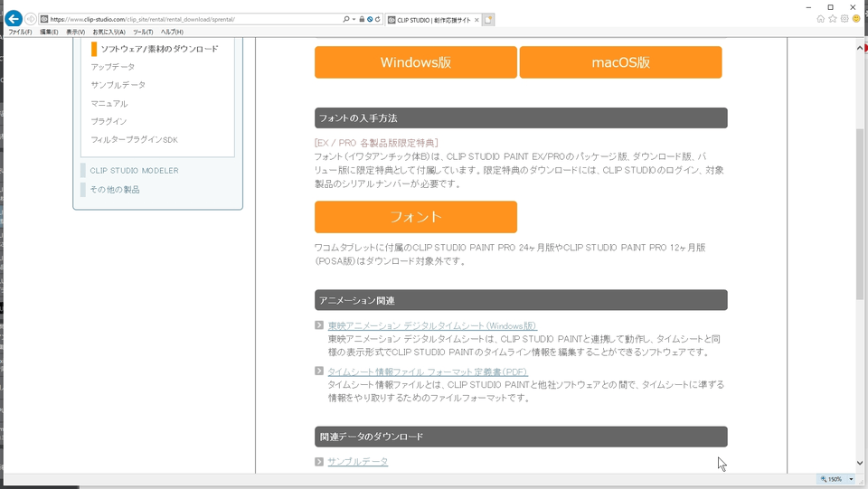Open the ファイル(F) menu
Viewport: 868px width, 489px height.
pos(20,32)
